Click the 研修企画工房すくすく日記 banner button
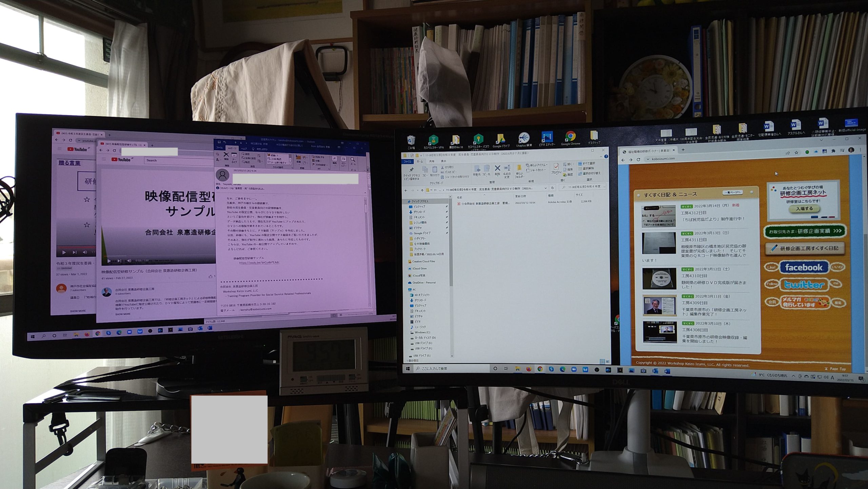Screen dimensions: 868x489 (x=805, y=248)
